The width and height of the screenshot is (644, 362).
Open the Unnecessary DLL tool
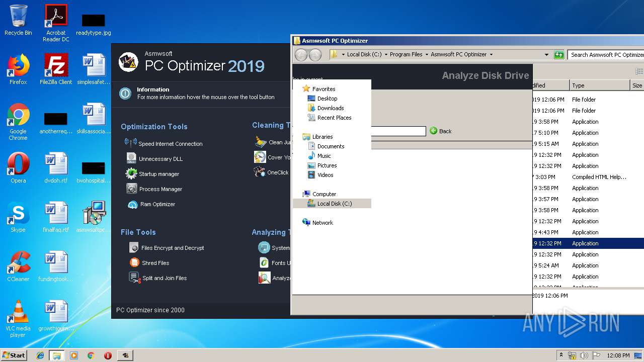pos(154,158)
